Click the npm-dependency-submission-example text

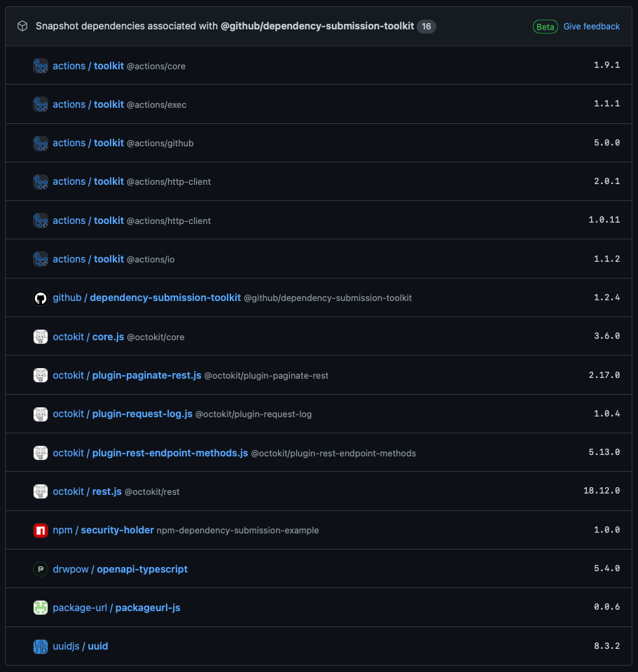click(x=237, y=531)
